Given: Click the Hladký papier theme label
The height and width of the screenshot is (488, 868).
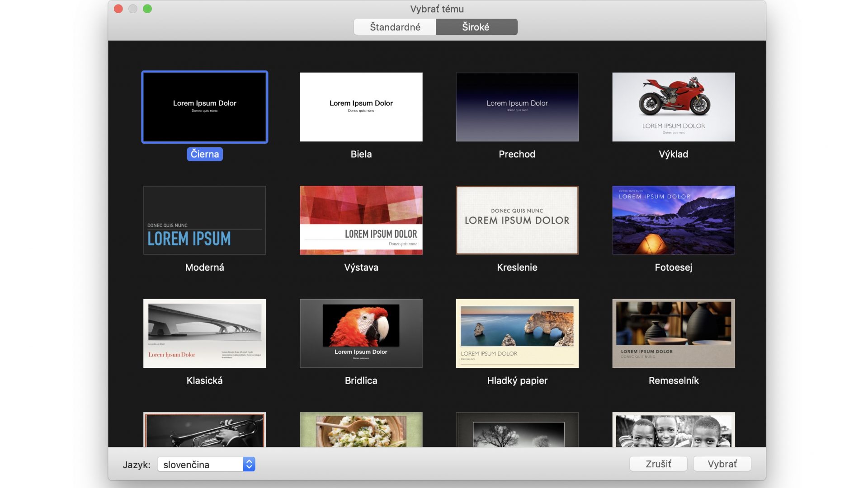Looking at the screenshot, I should pyautogui.click(x=517, y=380).
